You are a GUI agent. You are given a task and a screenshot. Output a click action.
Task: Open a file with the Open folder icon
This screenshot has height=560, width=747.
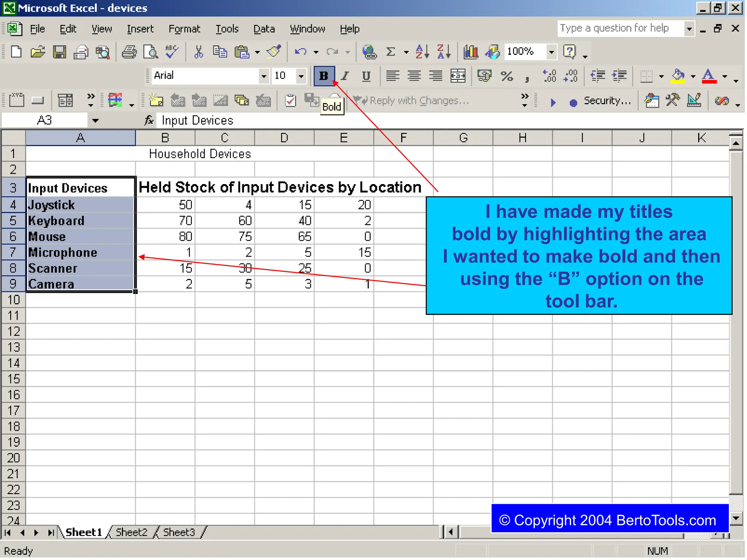pyautogui.click(x=38, y=52)
